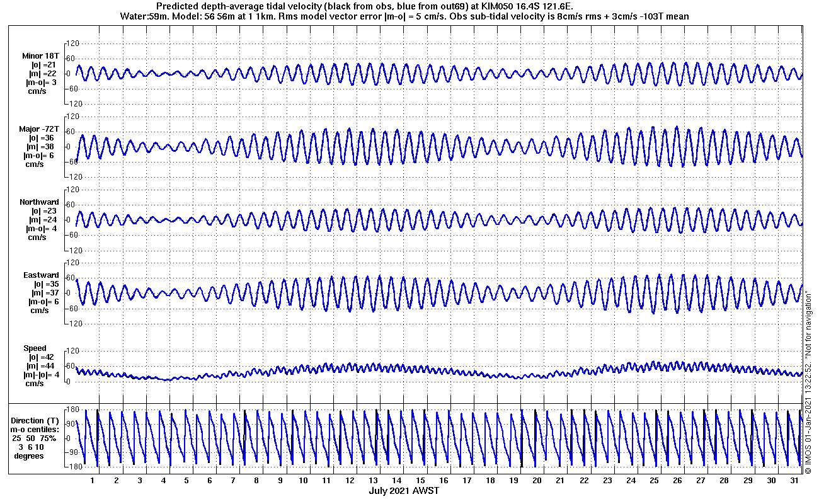
Task: Click the '-90' tick on Direction axis
Action: point(72,452)
